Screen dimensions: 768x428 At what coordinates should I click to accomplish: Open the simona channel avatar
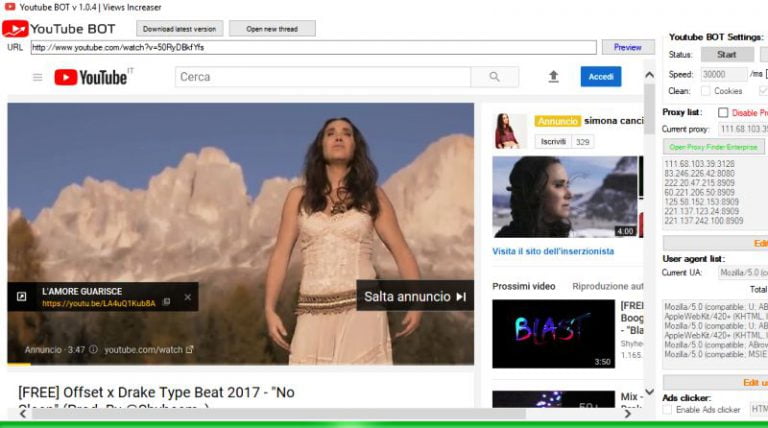point(508,131)
